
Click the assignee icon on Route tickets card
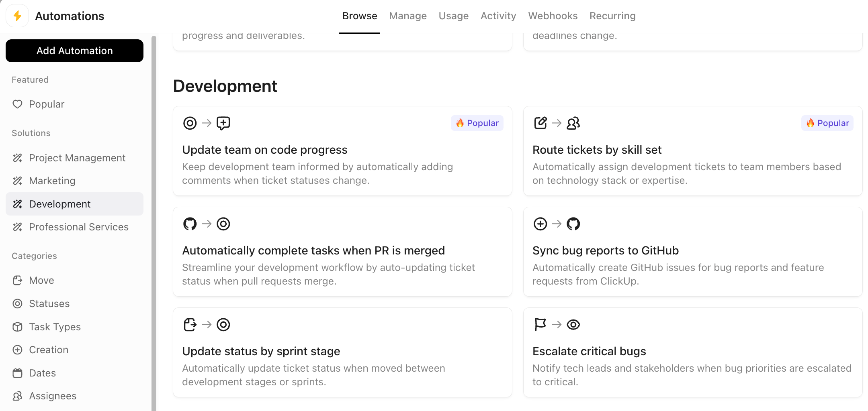[x=573, y=123]
